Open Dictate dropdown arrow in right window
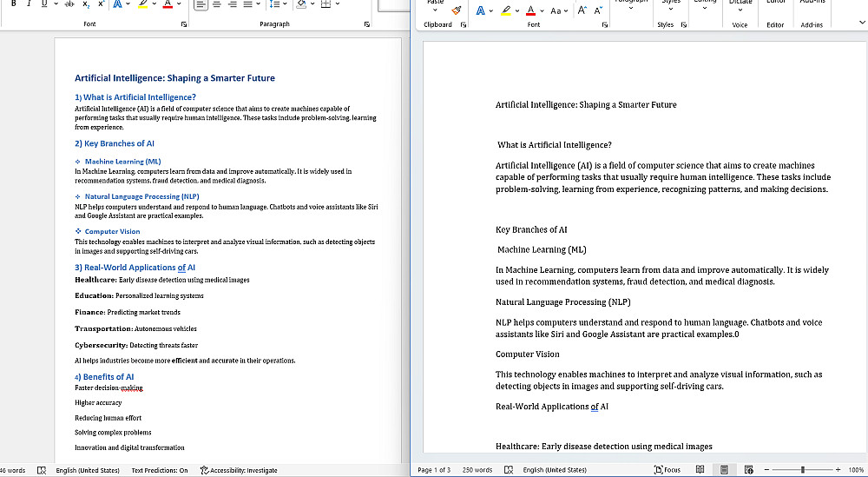The image size is (868, 477). 740,10
